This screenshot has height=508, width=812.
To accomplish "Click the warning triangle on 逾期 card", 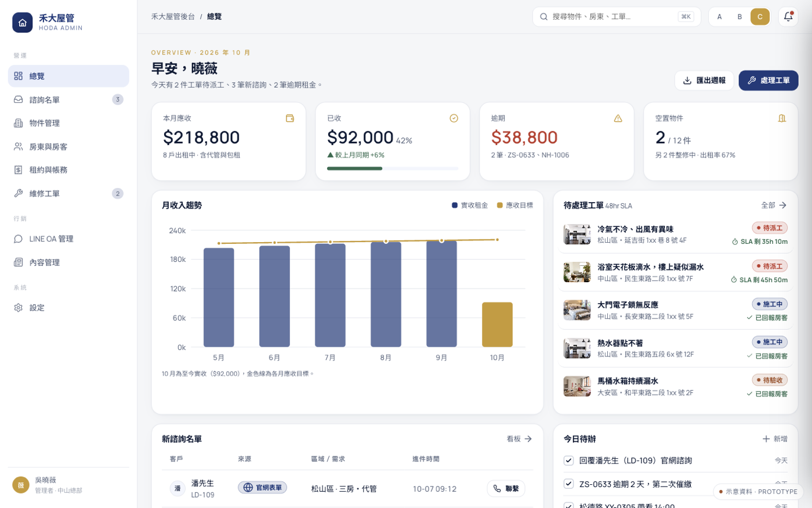I will coord(618,118).
